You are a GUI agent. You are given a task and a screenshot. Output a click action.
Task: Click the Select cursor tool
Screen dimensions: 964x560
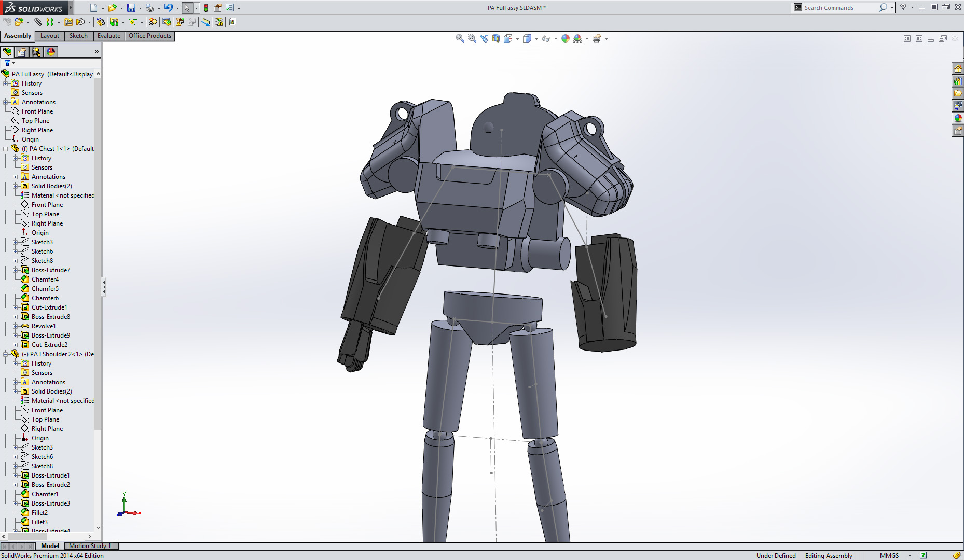pyautogui.click(x=187, y=8)
